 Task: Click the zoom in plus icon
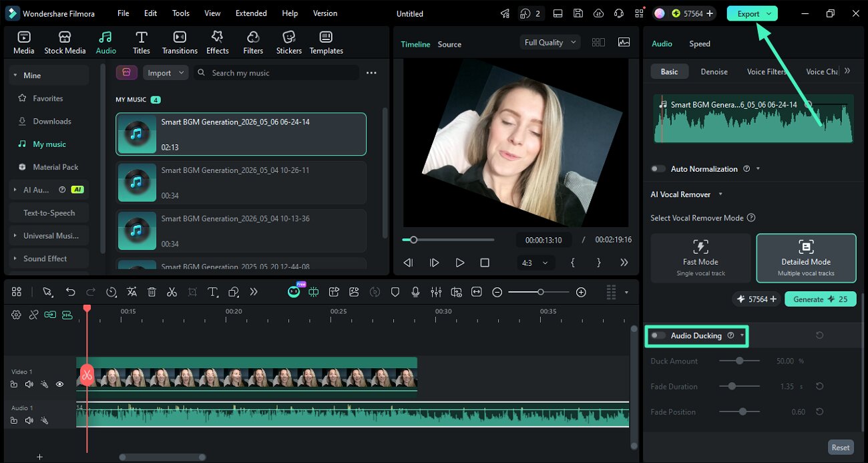(581, 292)
